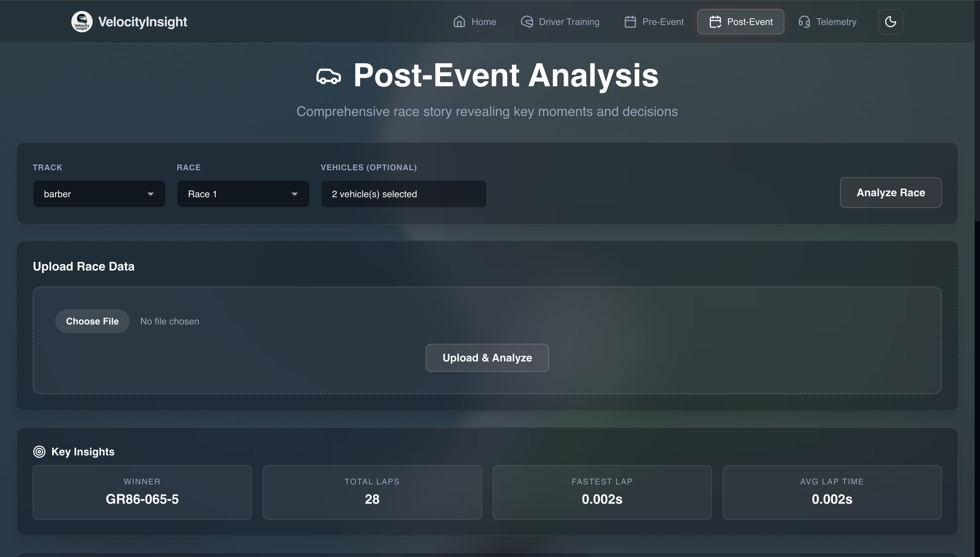The image size is (980, 557).
Task: Click the Upload & Analyze button
Action: click(487, 358)
